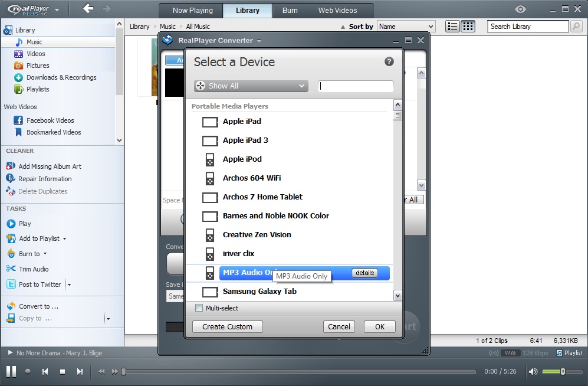Pause playback with the pause button

point(11,371)
